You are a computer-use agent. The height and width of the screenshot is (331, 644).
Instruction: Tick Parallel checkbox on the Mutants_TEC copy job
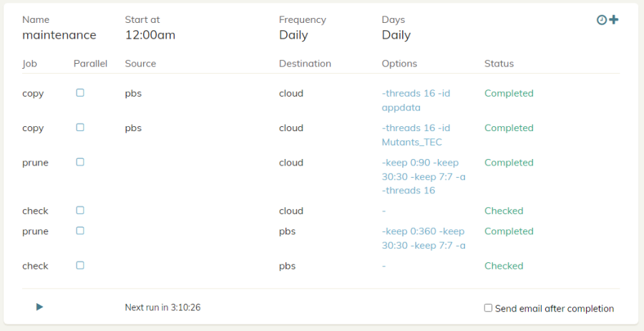(80, 127)
